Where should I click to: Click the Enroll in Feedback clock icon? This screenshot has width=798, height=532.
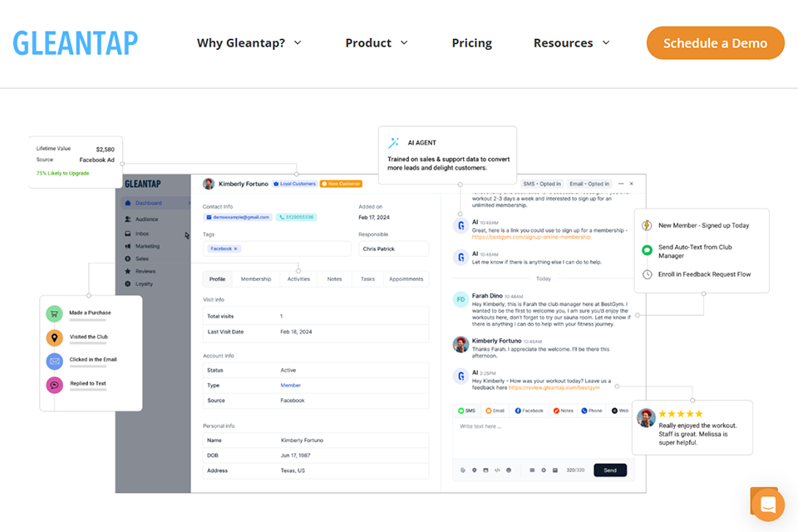point(647,274)
